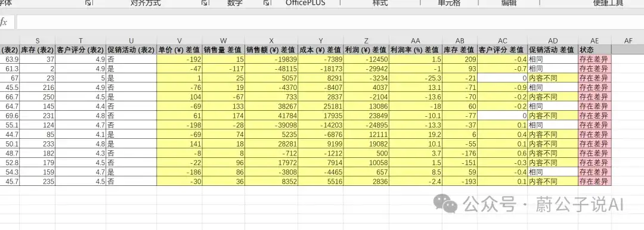Select column AD header
This screenshot has width=644, height=230.
click(x=553, y=41)
